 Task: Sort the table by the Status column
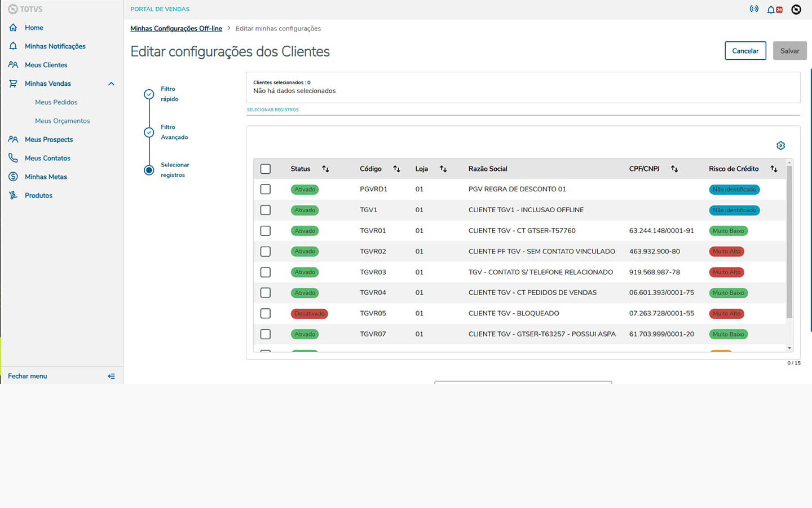(325, 169)
